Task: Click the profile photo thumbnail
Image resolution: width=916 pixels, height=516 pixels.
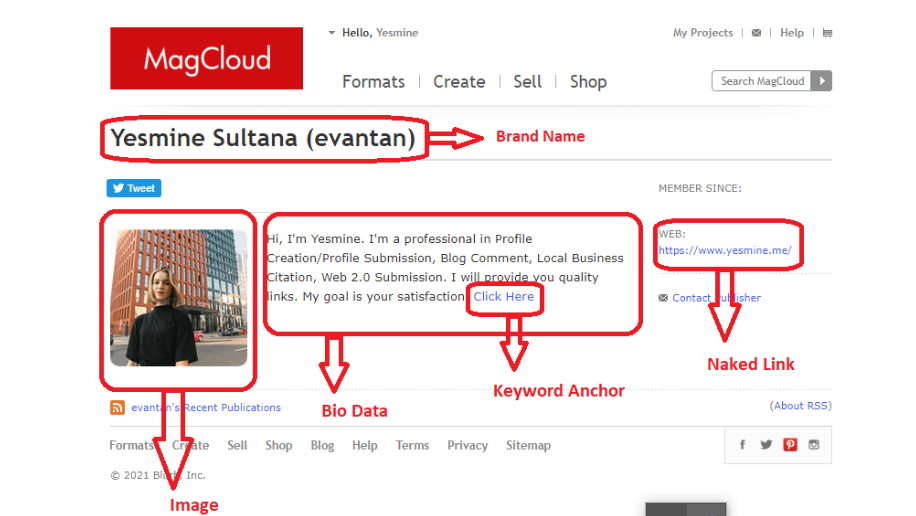Action: [179, 297]
